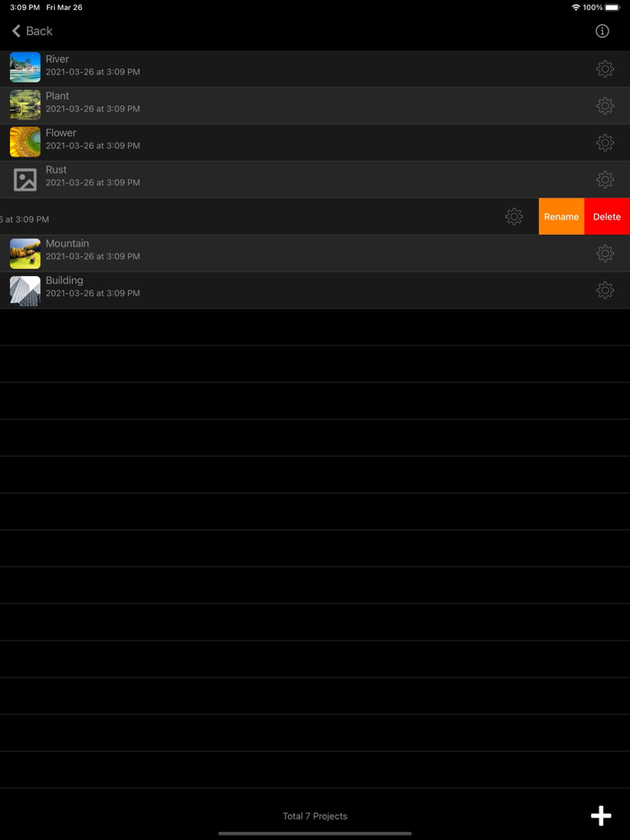Image resolution: width=630 pixels, height=840 pixels.
Task: Open the Plant project thumbnail
Action: tap(25, 104)
